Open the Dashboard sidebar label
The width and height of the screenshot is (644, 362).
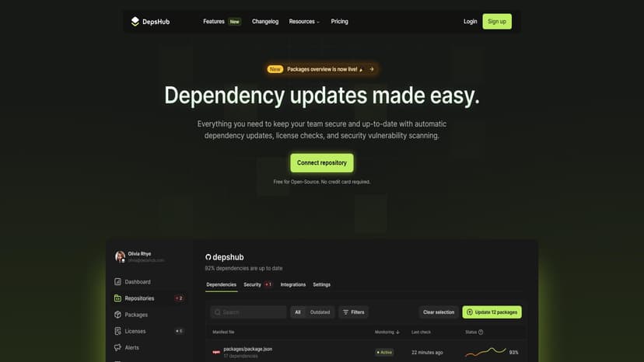(x=138, y=282)
